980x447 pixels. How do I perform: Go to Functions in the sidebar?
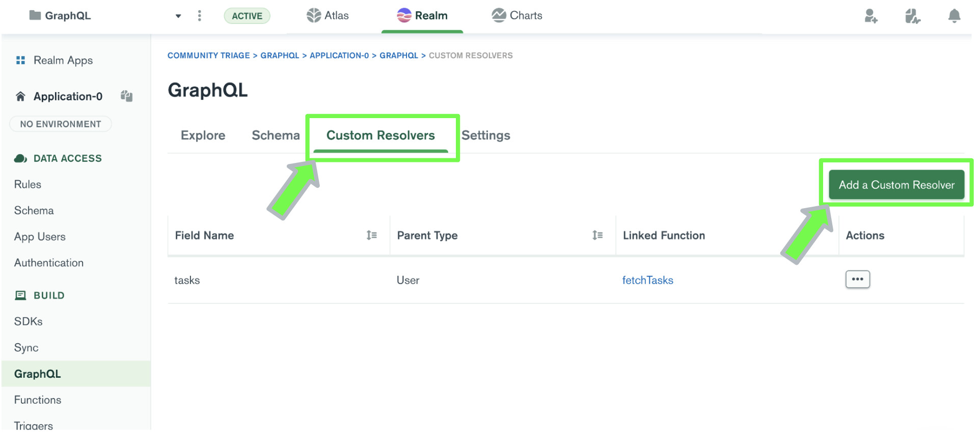[x=38, y=400]
